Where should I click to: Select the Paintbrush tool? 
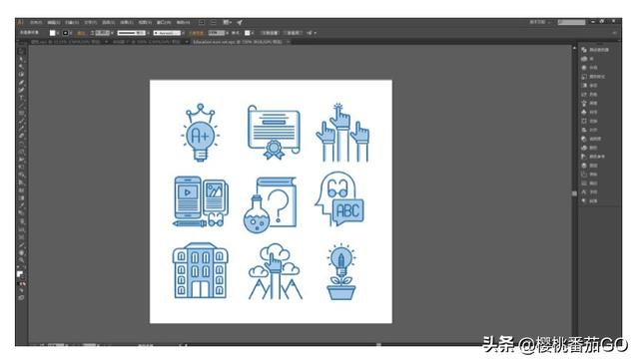click(x=22, y=122)
